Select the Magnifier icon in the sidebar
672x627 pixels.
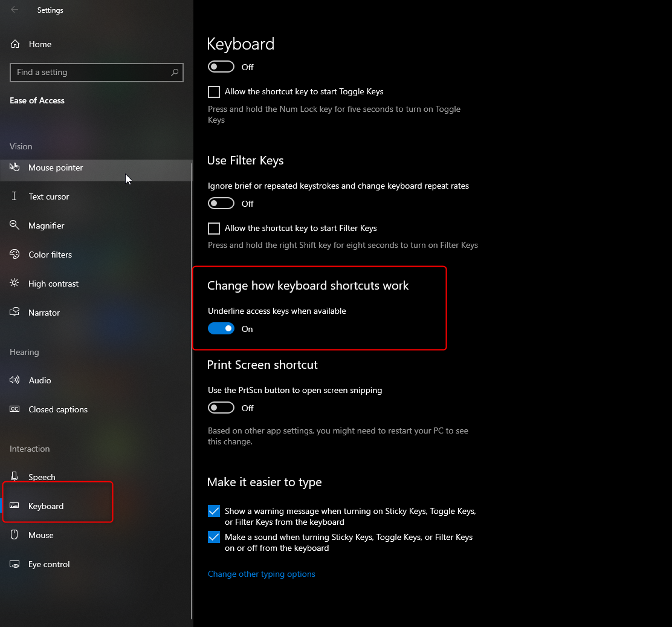pos(15,225)
